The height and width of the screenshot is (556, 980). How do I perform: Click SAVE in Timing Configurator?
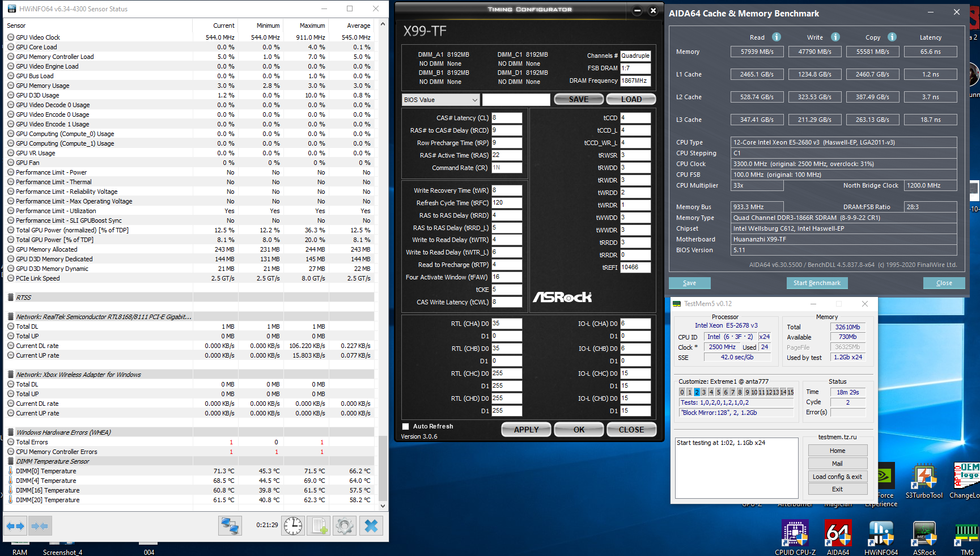point(578,99)
